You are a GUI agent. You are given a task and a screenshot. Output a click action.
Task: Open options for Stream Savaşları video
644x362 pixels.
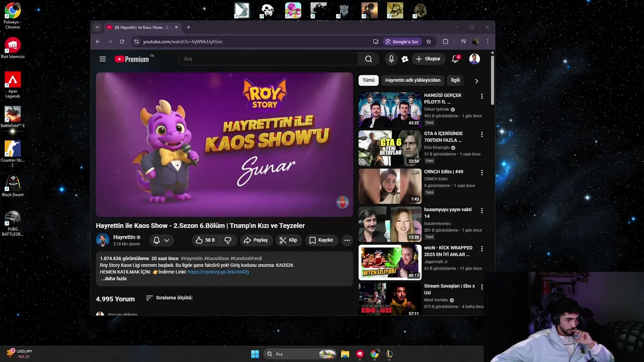pos(481,287)
